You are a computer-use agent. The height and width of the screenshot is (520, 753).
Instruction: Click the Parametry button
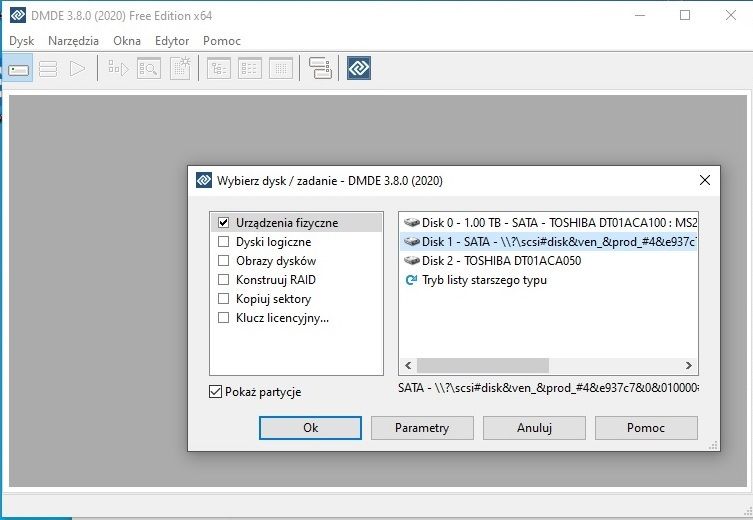(422, 428)
